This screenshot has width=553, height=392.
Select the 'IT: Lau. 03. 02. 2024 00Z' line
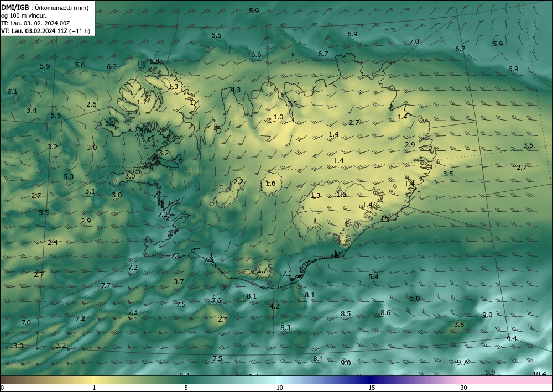pos(35,23)
